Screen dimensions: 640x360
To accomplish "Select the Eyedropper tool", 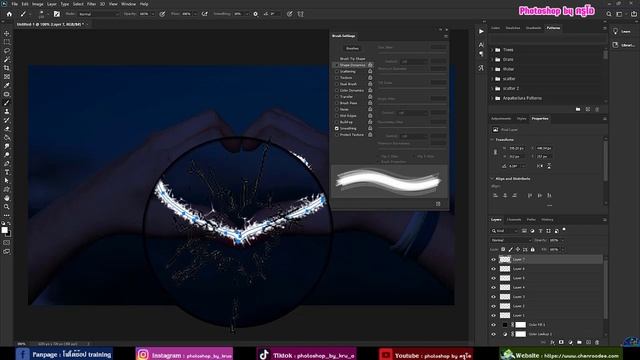I will click(x=7, y=85).
